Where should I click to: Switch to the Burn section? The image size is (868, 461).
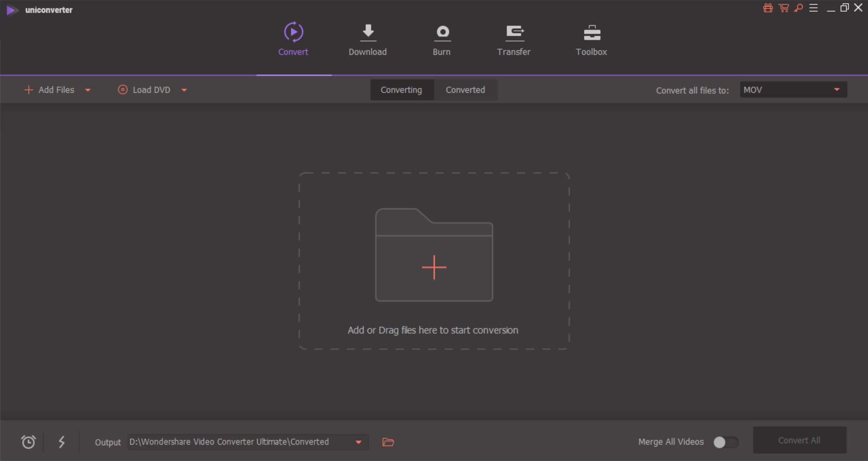click(441, 40)
